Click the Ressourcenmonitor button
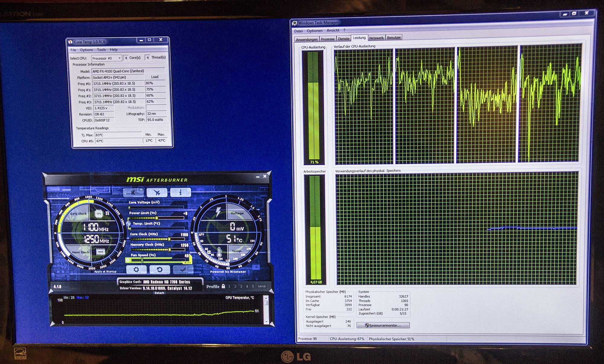The image size is (604, 364). [x=383, y=325]
